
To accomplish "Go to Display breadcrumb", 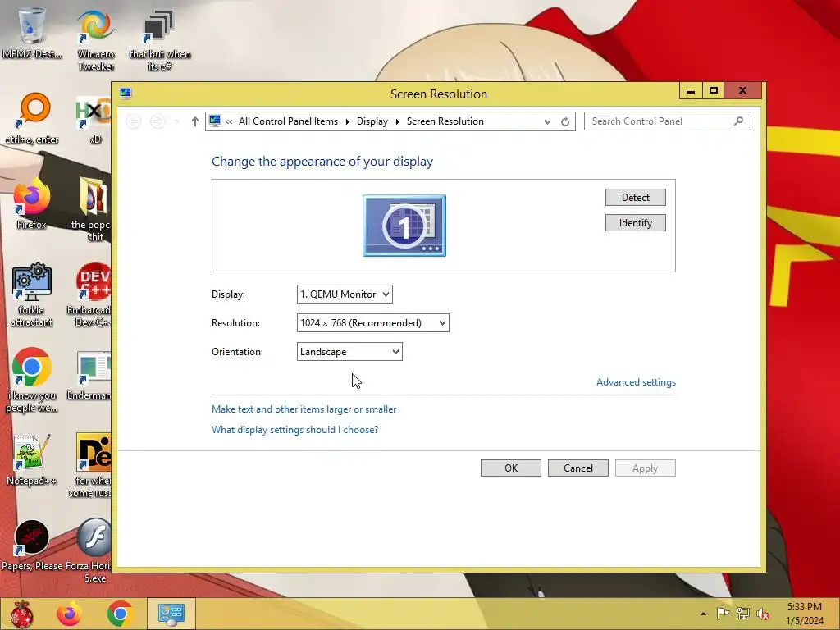I will pyautogui.click(x=372, y=121).
